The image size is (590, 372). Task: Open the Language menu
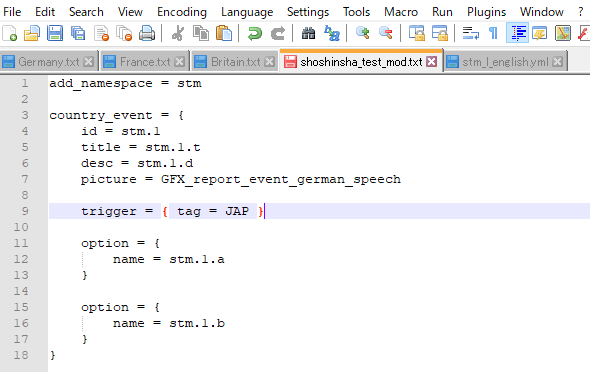point(247,12)
